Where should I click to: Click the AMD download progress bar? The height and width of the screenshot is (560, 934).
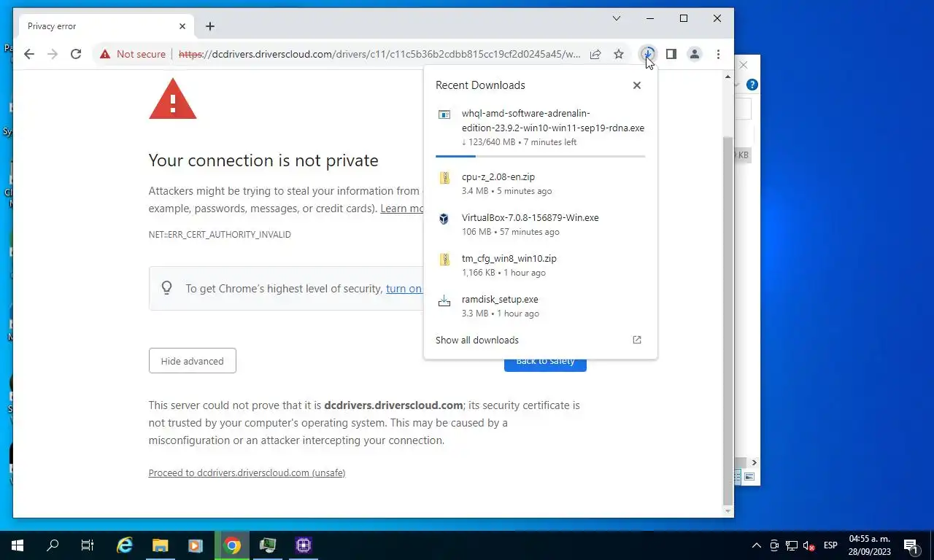541,156
